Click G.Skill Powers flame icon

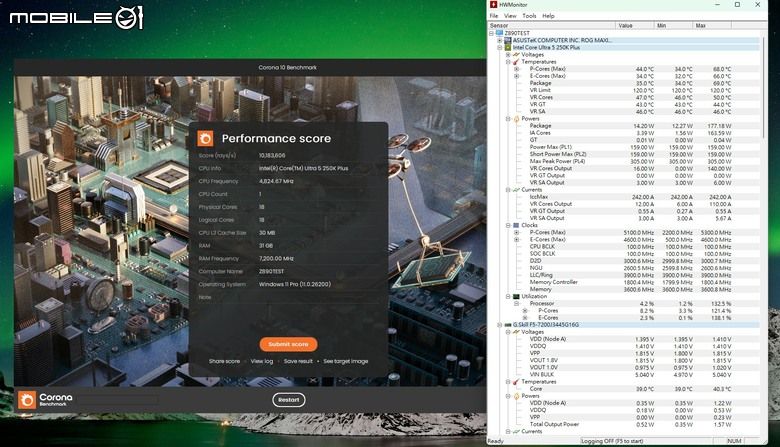click(x=516, y=396)
